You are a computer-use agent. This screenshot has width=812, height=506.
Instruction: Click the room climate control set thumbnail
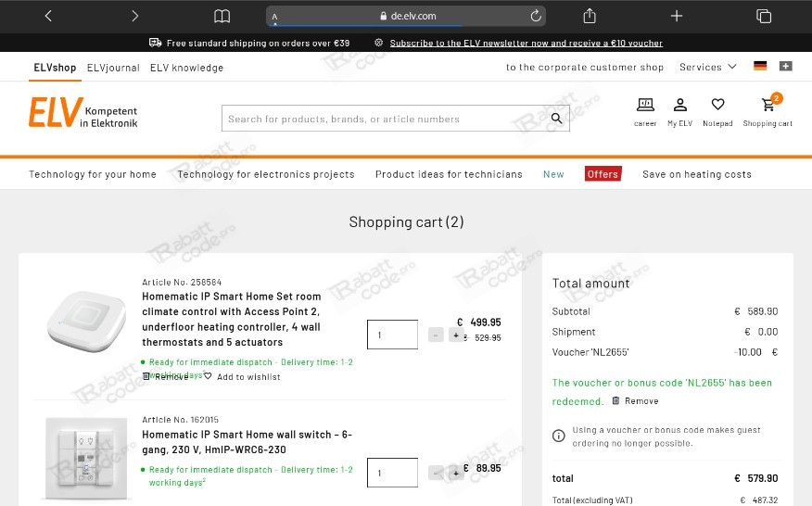[86, 322]
